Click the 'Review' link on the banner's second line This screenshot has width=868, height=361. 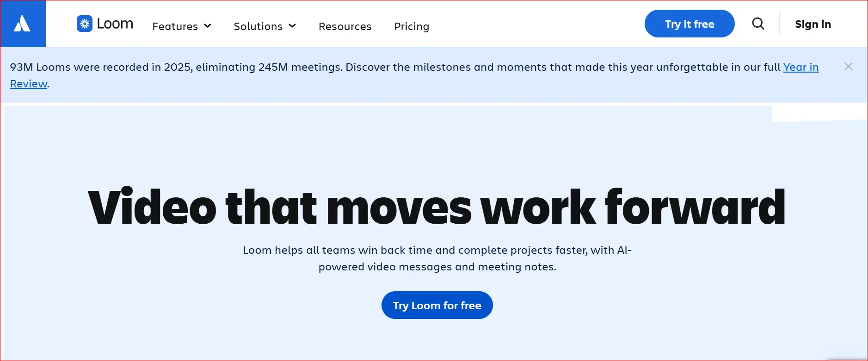coord(29,84)
